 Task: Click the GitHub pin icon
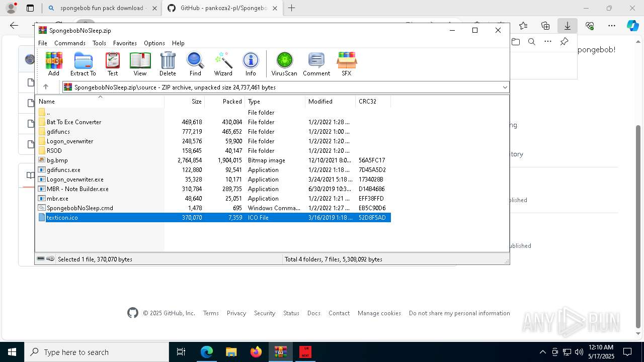click(565, 42)
